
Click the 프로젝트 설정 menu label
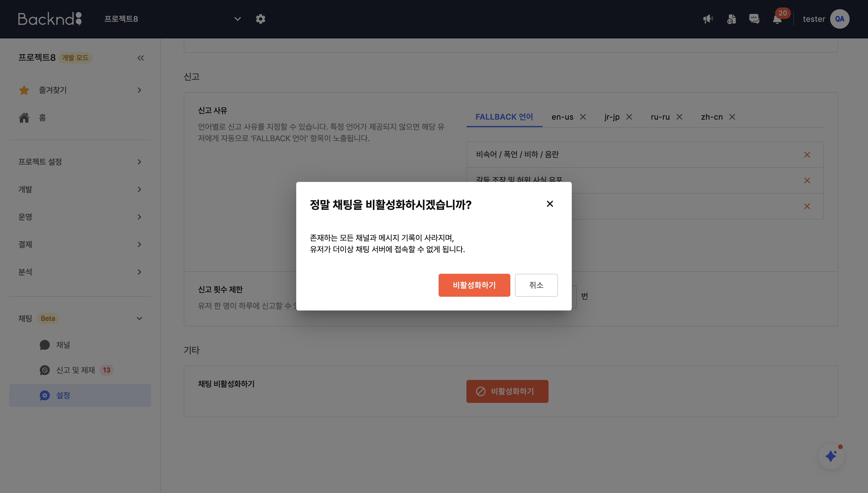pyautogui.click(x=40, y=162)
